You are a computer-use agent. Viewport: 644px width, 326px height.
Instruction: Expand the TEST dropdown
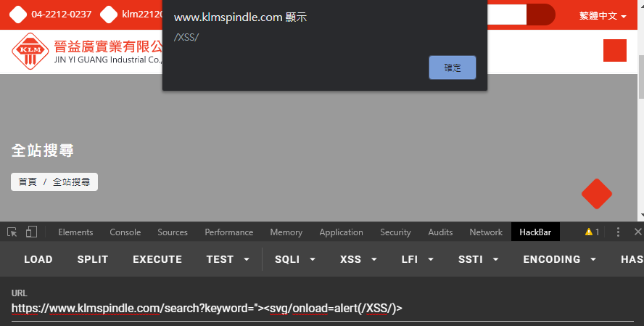click(228, 259)
